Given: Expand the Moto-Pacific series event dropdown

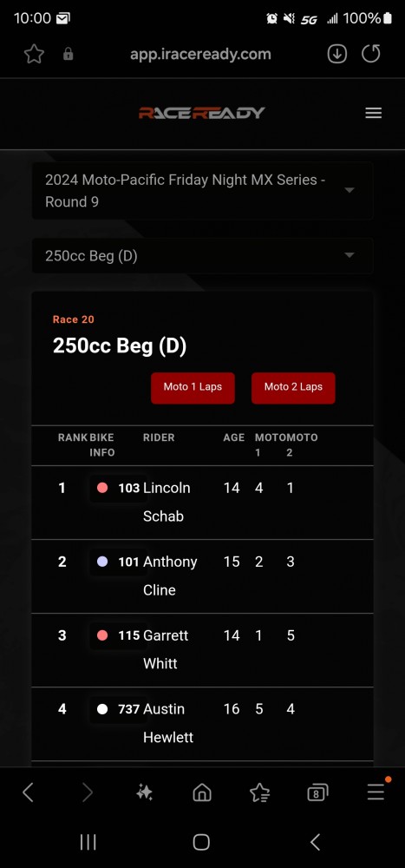Looking at the screenshot, I should click(203, 190).
